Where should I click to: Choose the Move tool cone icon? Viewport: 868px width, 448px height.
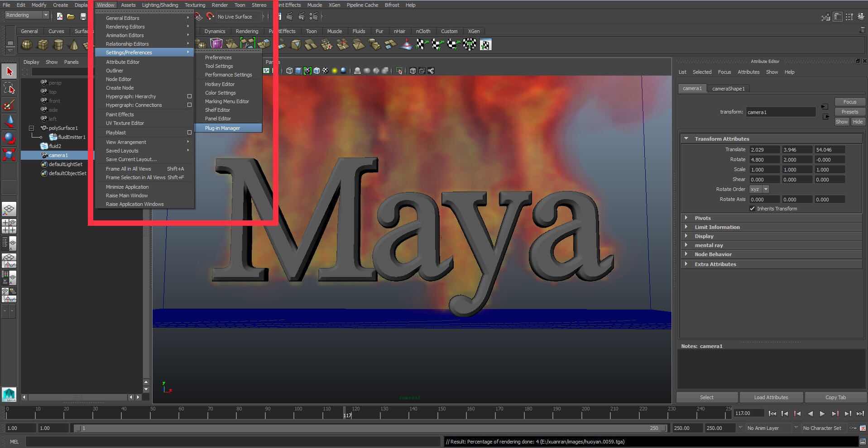click(10, 121)
